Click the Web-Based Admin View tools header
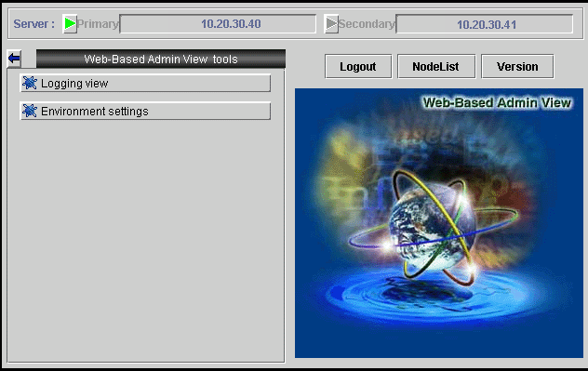Screen dimensions: 588x371 (x=161, y=59)
